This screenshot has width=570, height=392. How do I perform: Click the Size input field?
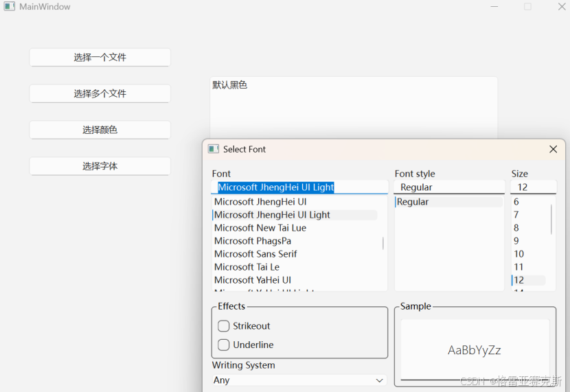point(534,187)
